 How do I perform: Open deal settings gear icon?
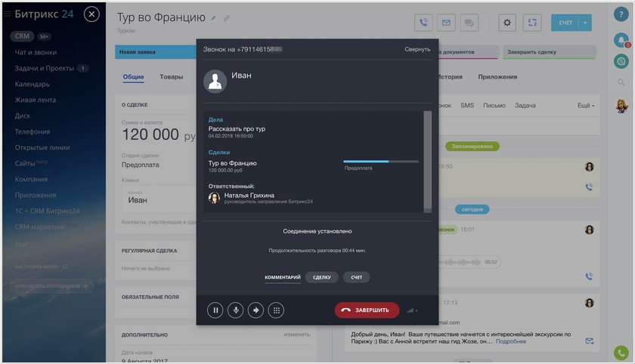coord(507,23)
